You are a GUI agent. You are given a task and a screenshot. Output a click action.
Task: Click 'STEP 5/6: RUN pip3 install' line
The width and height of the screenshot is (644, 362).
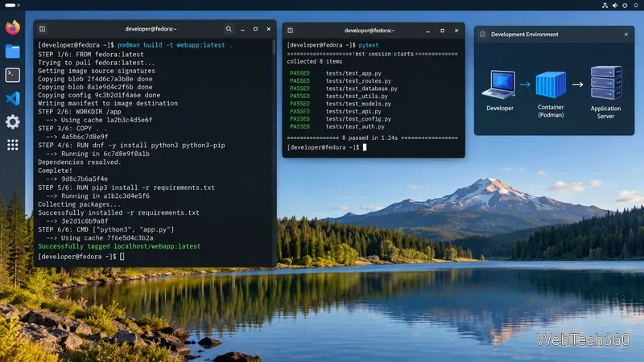[126, 187]
